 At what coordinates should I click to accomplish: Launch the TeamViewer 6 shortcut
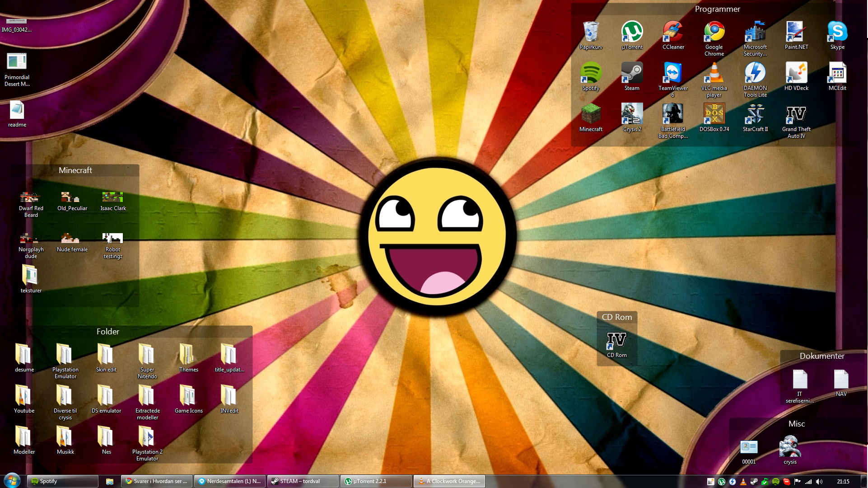(673, 80)
